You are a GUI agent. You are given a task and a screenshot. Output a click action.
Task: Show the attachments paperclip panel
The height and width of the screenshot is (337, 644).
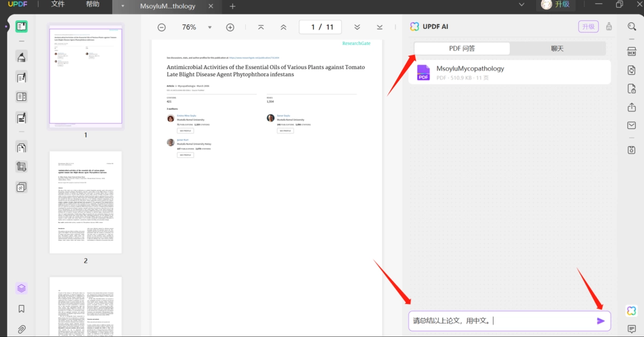pos(21,329)
